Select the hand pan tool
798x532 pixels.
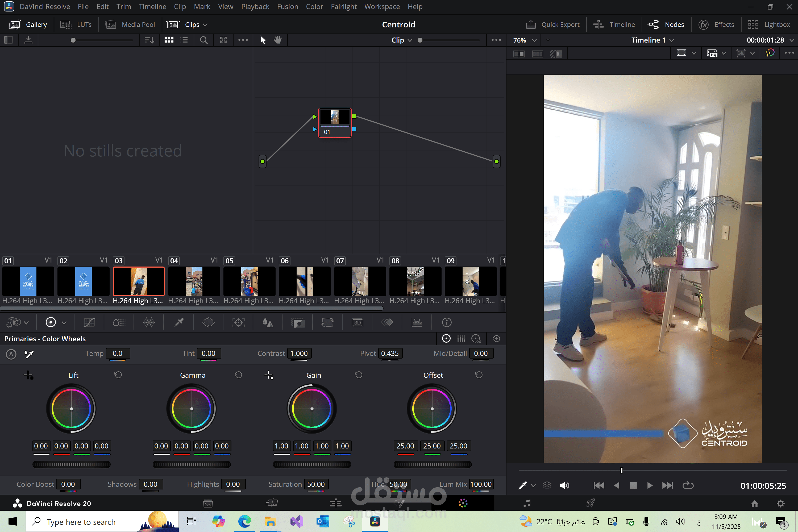pyautogui.click(x=278, y=40)
